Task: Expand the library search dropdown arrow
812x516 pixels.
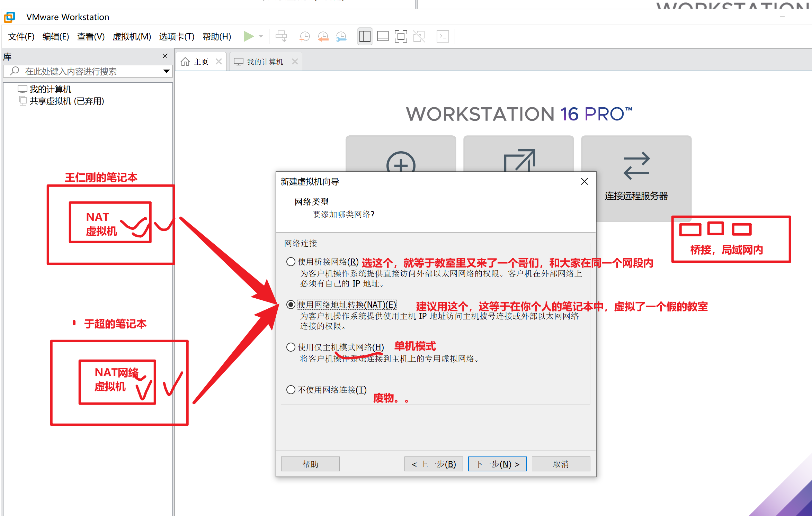Action: [x=167, y=71]
